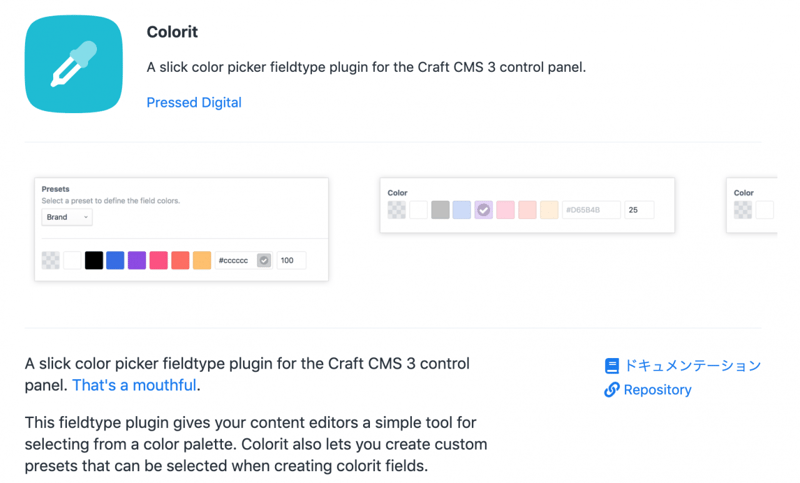Image resolution: width=800 pixels, height=483 pixels.
Task: Follow the "That's a mouthful" link
Action: point(135,385)
